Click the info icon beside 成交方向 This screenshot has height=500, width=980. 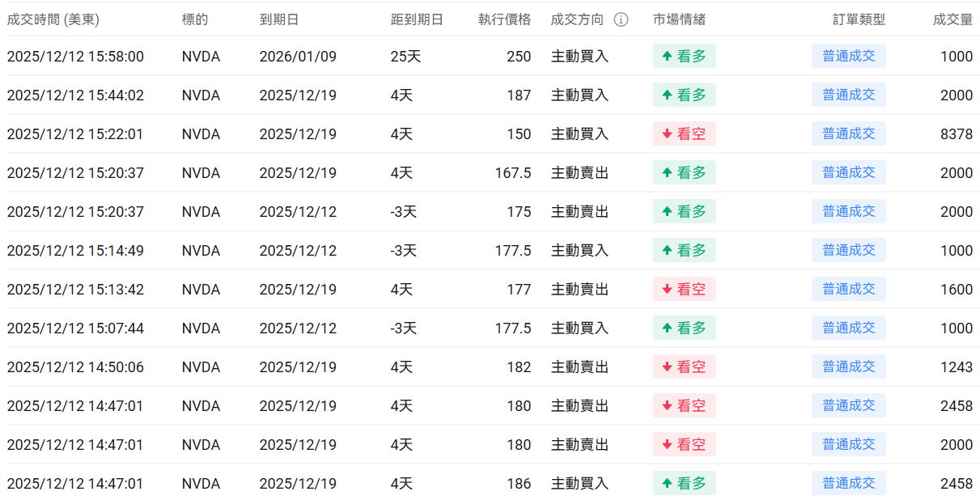[x=621, y=19]
